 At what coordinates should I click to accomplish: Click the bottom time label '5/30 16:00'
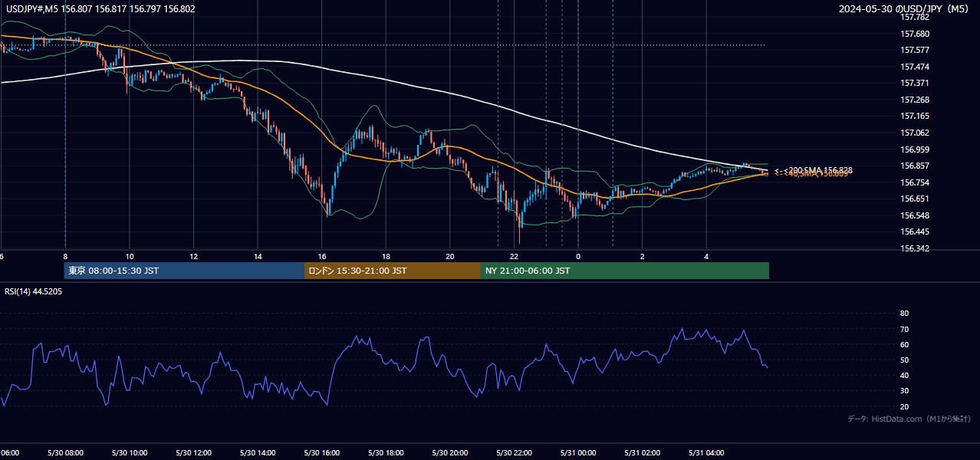click(321, 452)
